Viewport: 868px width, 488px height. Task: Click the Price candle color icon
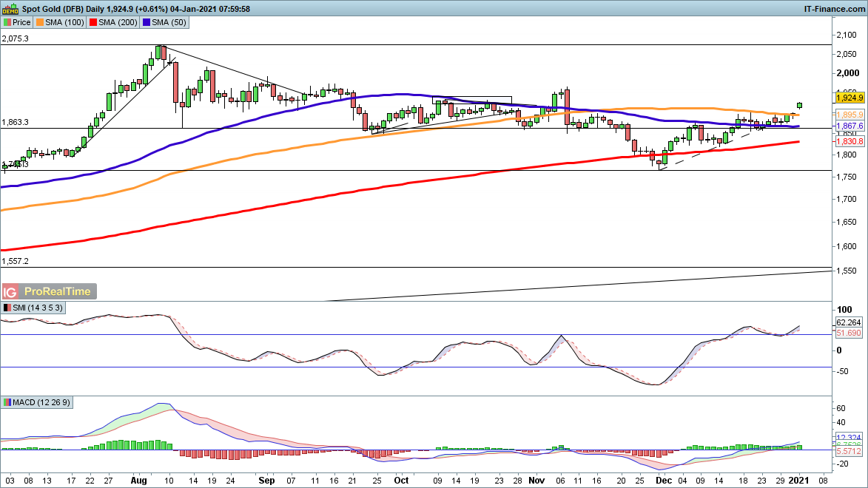7,23
